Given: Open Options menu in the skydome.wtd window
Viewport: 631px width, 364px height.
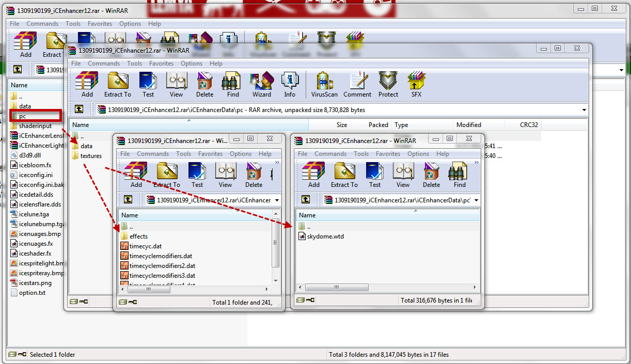Looking at the screenshot, I should pyautogui.click(x=418, y=154).
